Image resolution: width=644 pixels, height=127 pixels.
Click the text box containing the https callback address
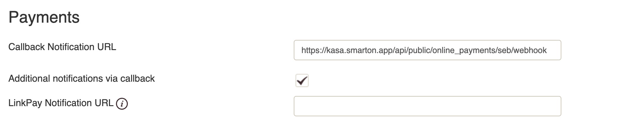pos(427,50)
